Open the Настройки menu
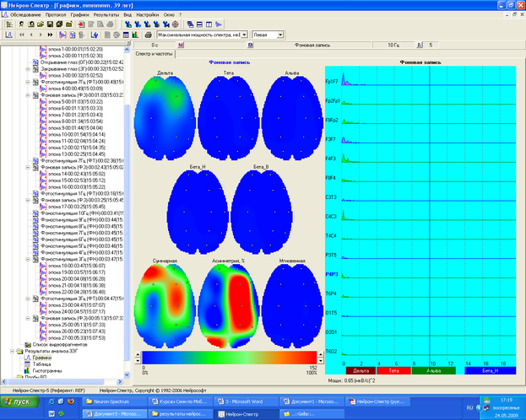The width and height of the screenshot is (526, 420). tap(147, 14)
